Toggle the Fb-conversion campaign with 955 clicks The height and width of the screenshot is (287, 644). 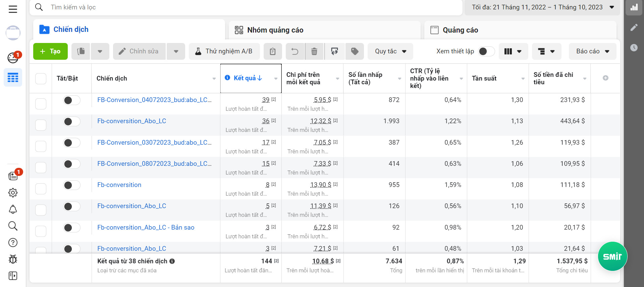click(72, 185)
